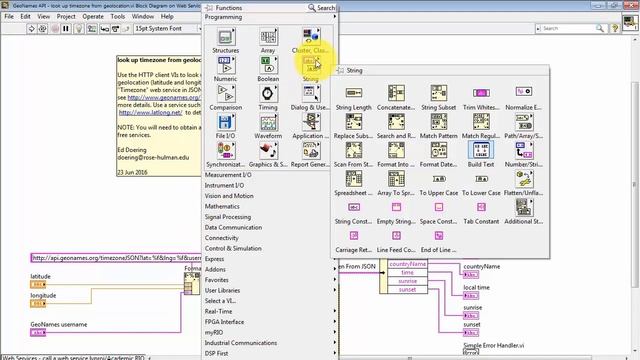
Task: Click the Run Continuously toolbar button
Action: (x=42, y=29)
